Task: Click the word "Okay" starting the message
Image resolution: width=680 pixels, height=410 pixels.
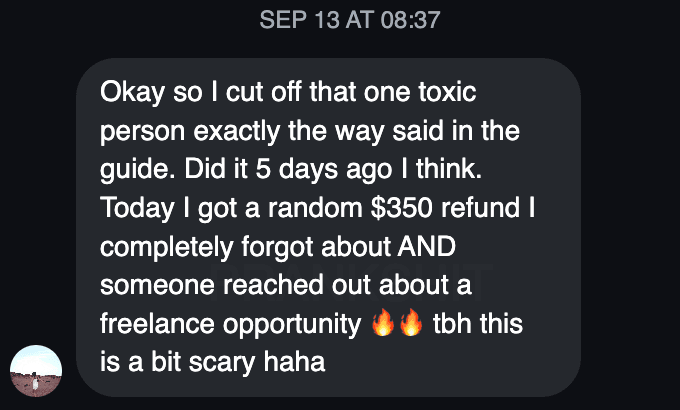Action: 132,93
